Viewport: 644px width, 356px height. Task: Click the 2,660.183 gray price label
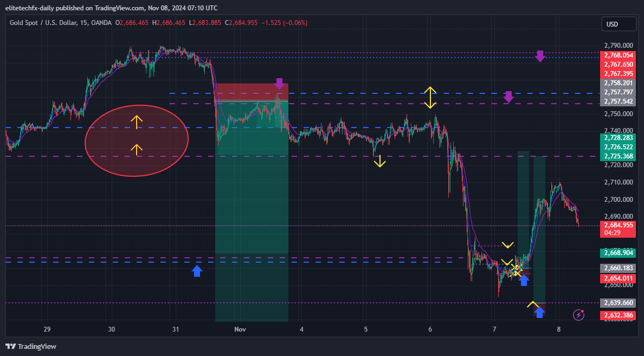(618, 268)
